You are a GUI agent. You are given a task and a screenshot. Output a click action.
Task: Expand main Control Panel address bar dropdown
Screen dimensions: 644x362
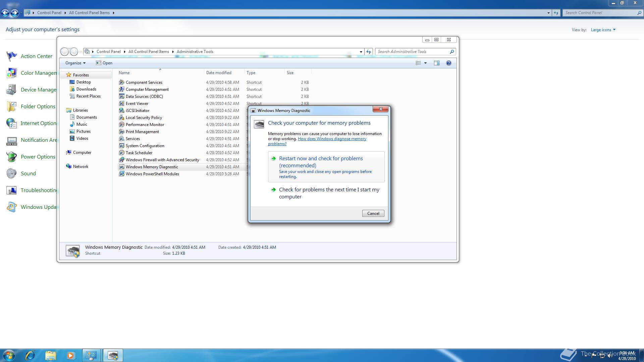548,13
